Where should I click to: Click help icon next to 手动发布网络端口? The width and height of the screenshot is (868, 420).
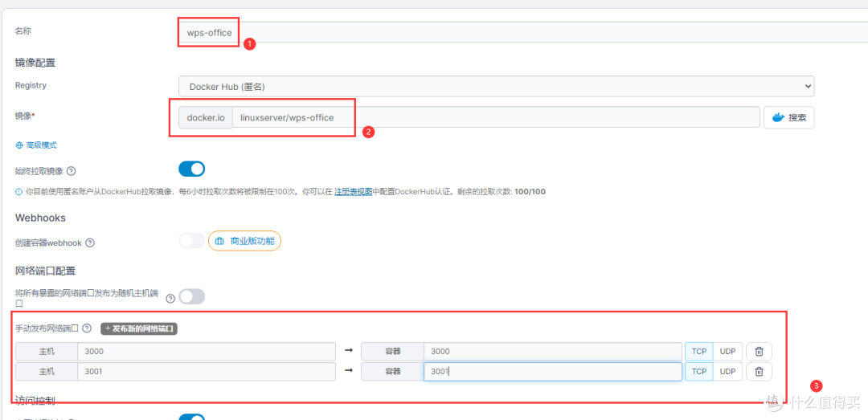click(86, 328)
